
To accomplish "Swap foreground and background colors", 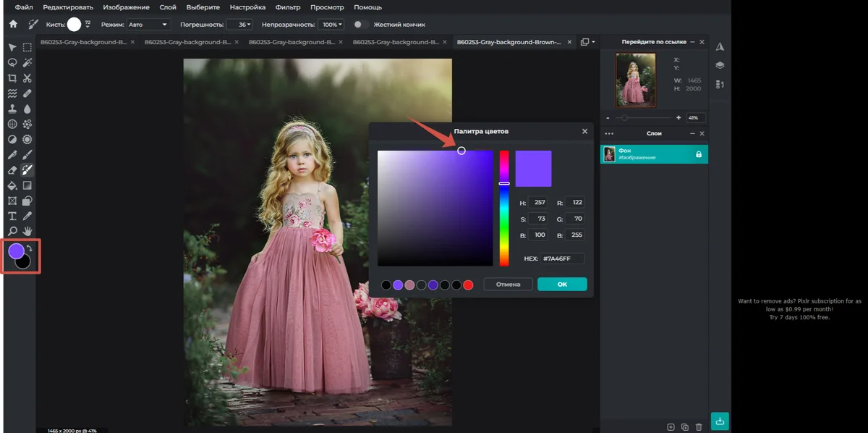I will pos(30,248).
